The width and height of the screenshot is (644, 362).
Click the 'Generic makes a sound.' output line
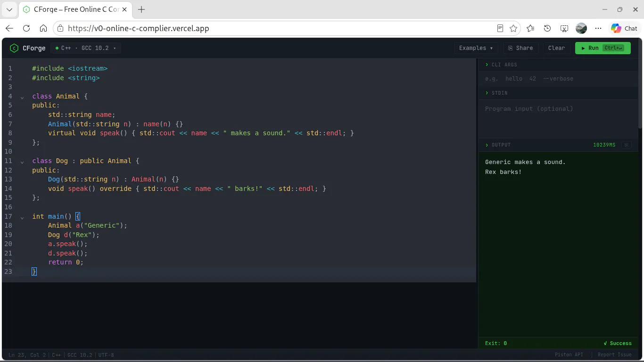coord(525,162)
